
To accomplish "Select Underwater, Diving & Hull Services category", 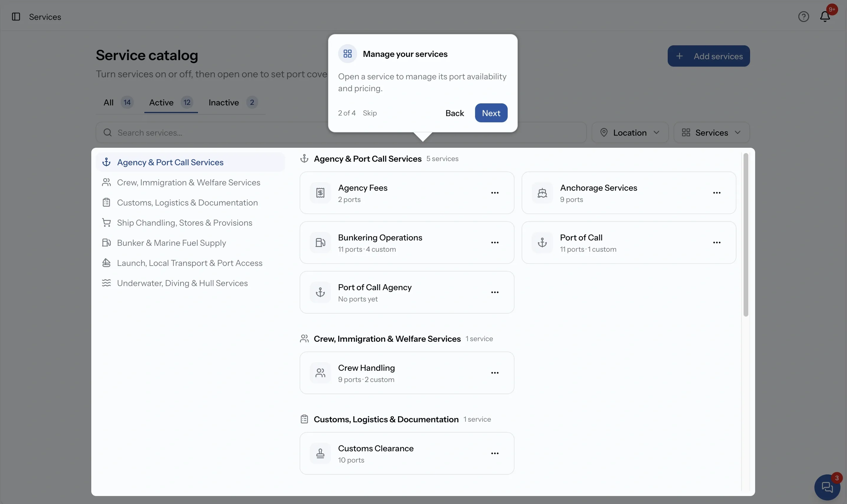I will [190, 283].
